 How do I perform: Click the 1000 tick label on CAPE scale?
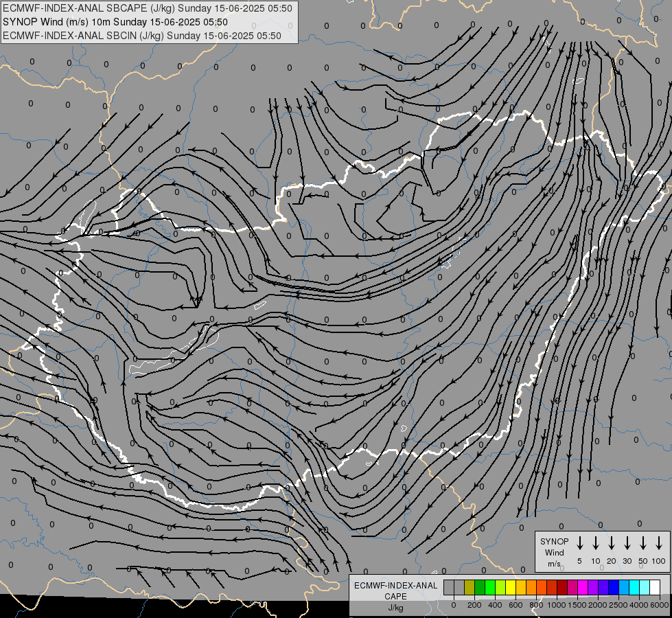[557, 605]
